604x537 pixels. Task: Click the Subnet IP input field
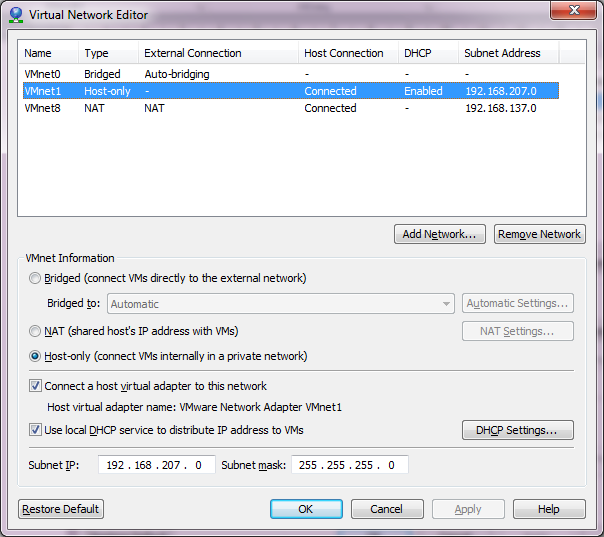(x=156, y=465)
